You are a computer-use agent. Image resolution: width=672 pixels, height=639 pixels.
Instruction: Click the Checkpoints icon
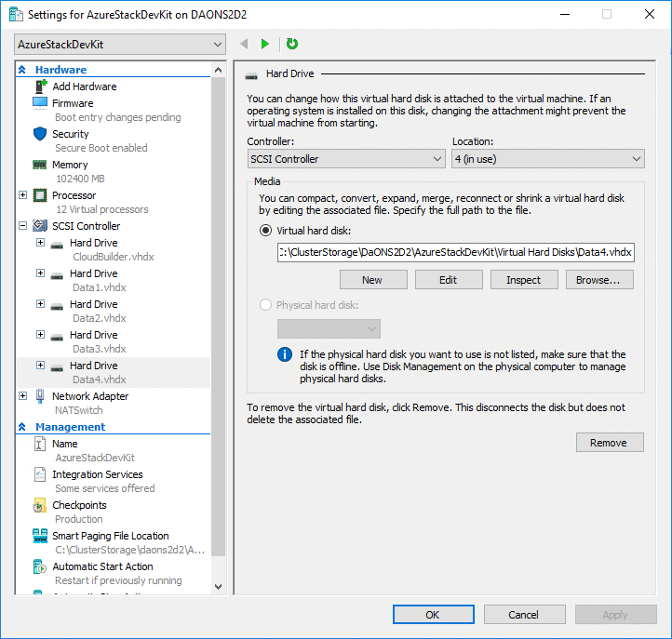39,505
